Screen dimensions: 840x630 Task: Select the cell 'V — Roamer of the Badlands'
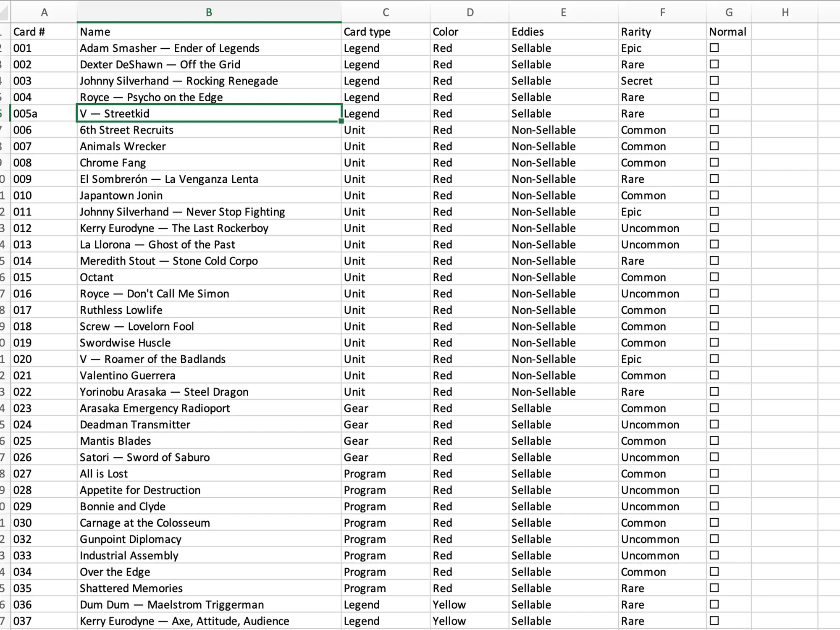click(209, 359)
